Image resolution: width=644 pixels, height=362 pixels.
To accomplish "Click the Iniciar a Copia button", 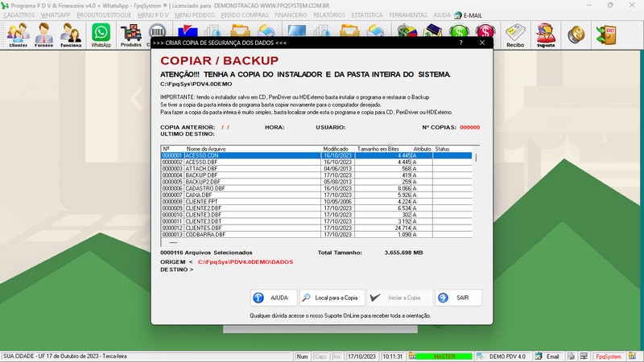I will coord(399,298).
